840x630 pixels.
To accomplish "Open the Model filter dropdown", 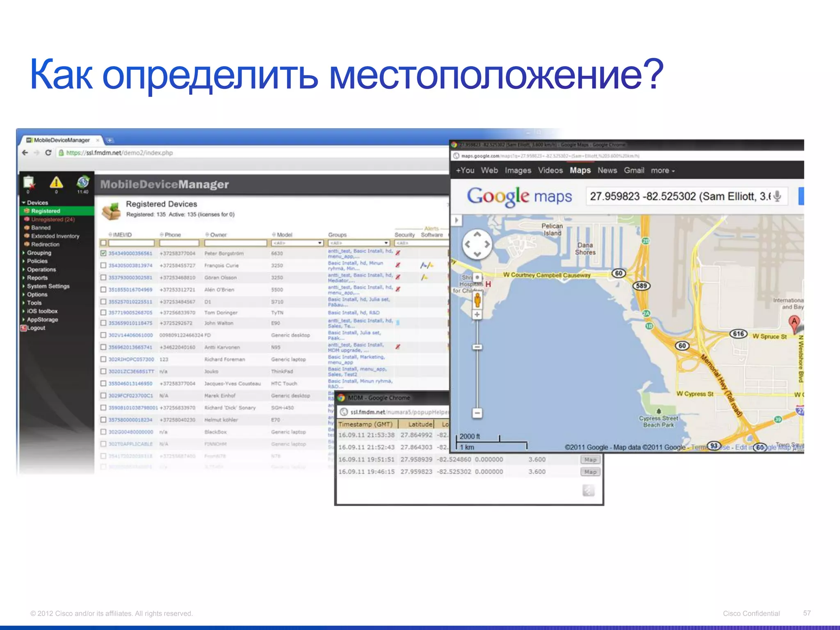I will click(x=297, y=243).
